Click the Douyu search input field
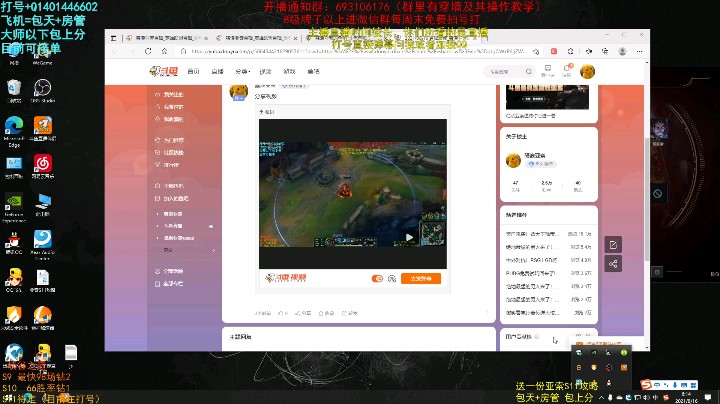Screen dimensions: 720x404 (x=503, y=72)
